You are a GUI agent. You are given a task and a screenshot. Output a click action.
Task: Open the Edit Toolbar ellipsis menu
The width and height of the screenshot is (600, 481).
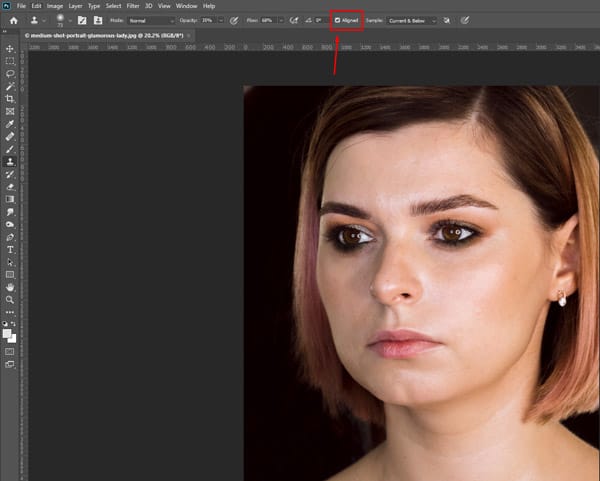point(10,312)
